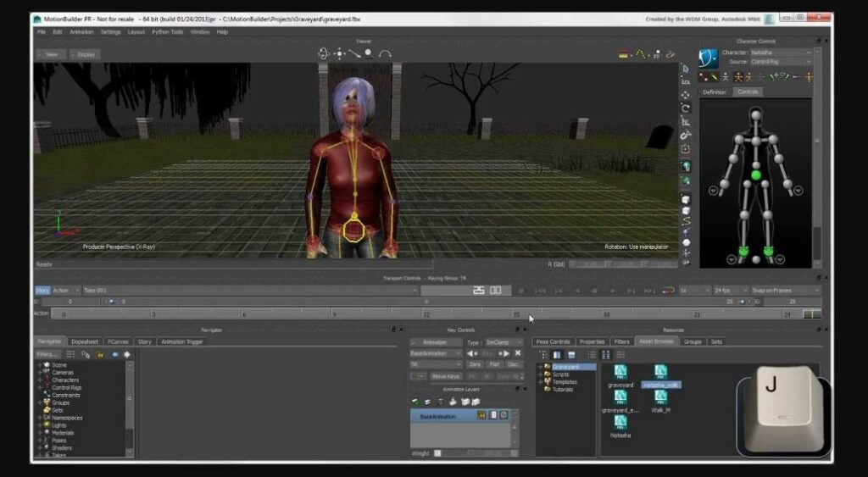This screenshot has width=868, height=477.
Task: Open the 24 fps frame rate dropdown
Action: coord(730,291)
